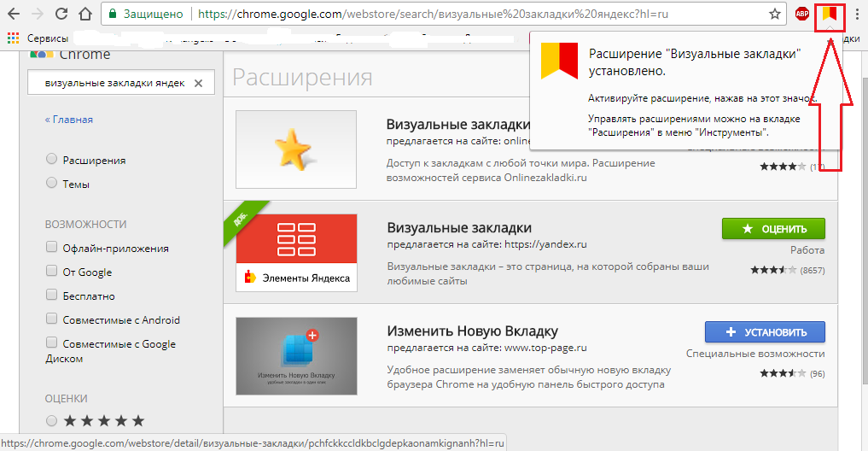Open the Onlinezakladki Визуальные закладки title
This screenshot has width=868, height=451.
click(457, 124)
